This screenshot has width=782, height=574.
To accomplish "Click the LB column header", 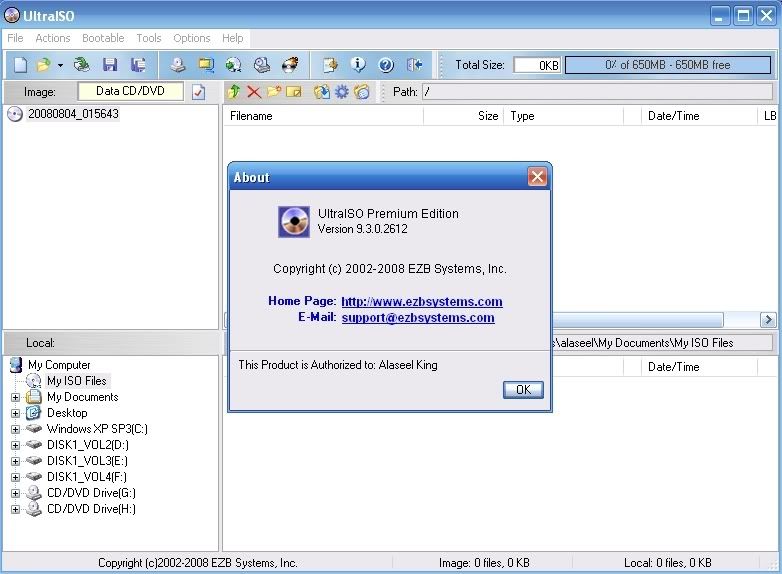I will pyautogui.click(x=769, y=116).
